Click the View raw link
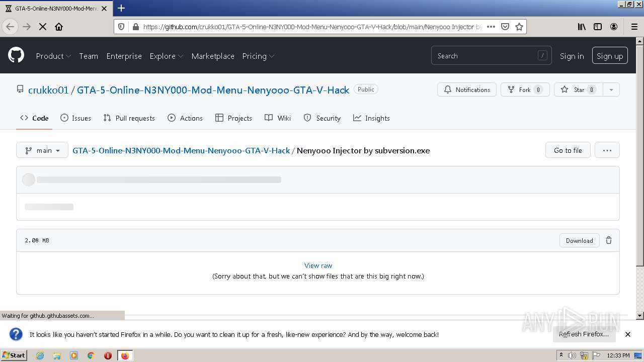Image resolution: width=644 pixels, height=362 pixels. 318,265
